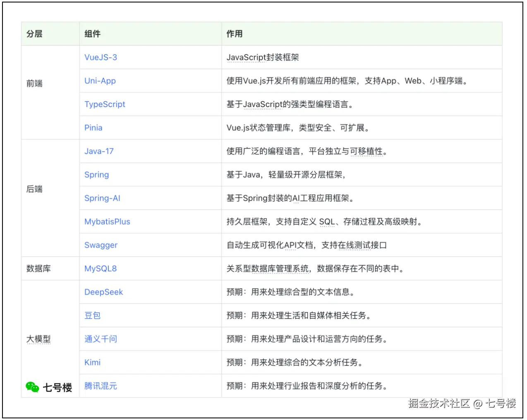The height and width of the screenshot is (420, 527).
Task: Click the MybatisPlus link
Action: (x=107, y=222)
